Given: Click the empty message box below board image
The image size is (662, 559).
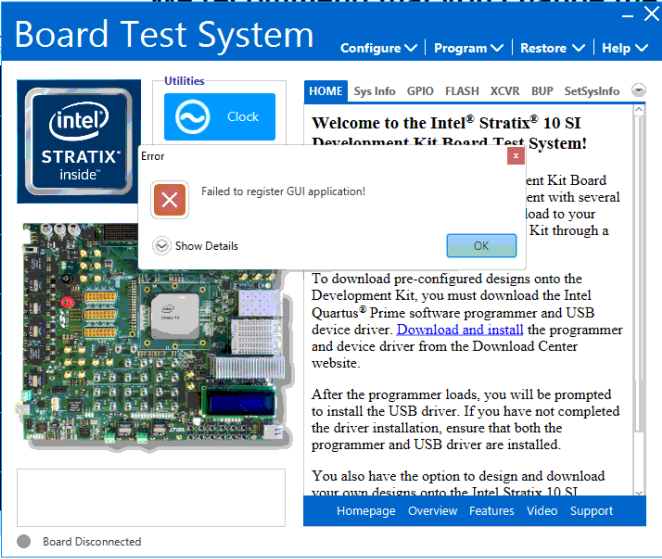Looking at the screenshot, I should pos(151,497).
